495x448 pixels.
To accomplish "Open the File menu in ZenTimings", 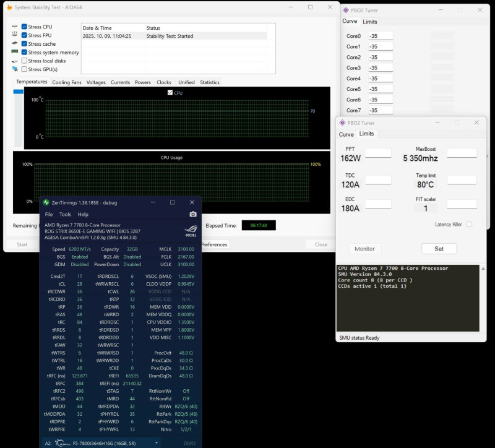I will click(x=49, y=214).
